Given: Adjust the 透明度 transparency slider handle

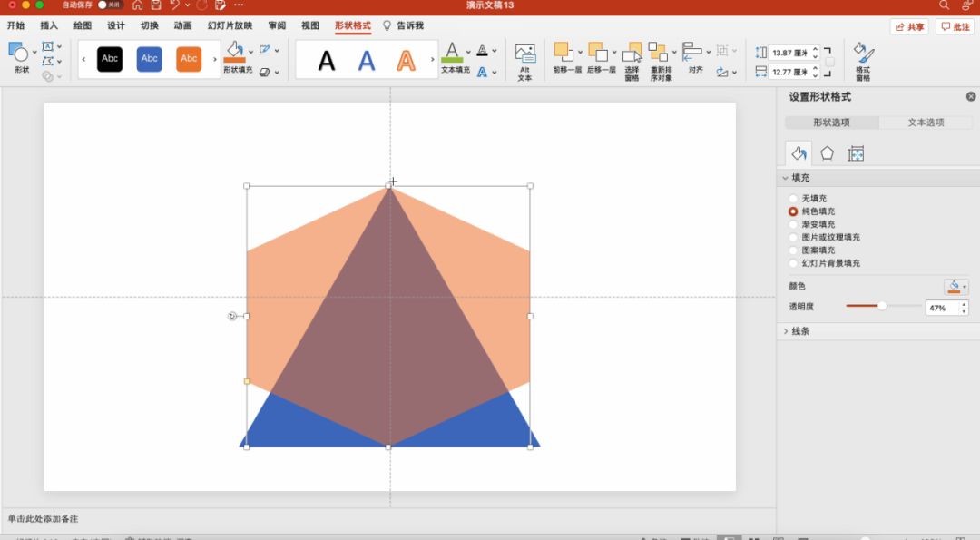Looking at the screenshot, I should 882,307.
